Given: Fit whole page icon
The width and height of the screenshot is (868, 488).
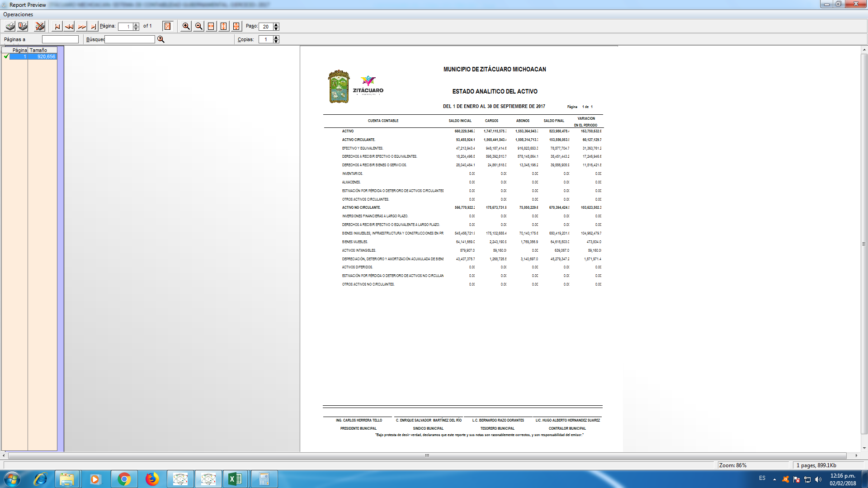Looking at the screenshot, I should click(236, 26).
